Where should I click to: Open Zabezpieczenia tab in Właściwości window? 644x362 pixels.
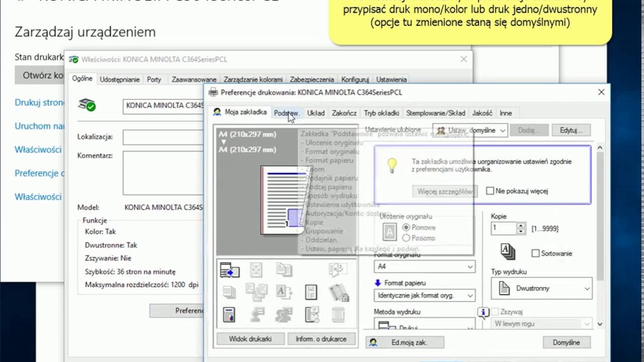tap(312, 79)
